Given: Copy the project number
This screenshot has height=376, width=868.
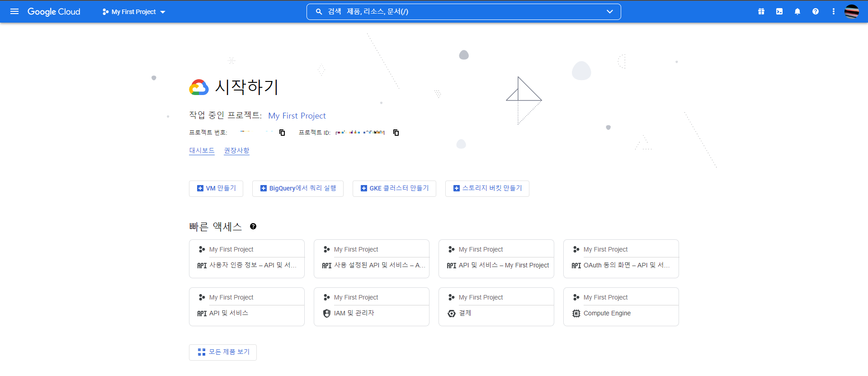Looking at the screenshot, I should click(282, 133).
